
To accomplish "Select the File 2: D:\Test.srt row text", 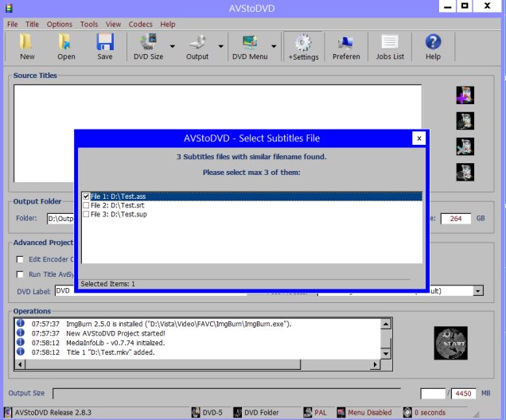I will (x=118, y=205).
